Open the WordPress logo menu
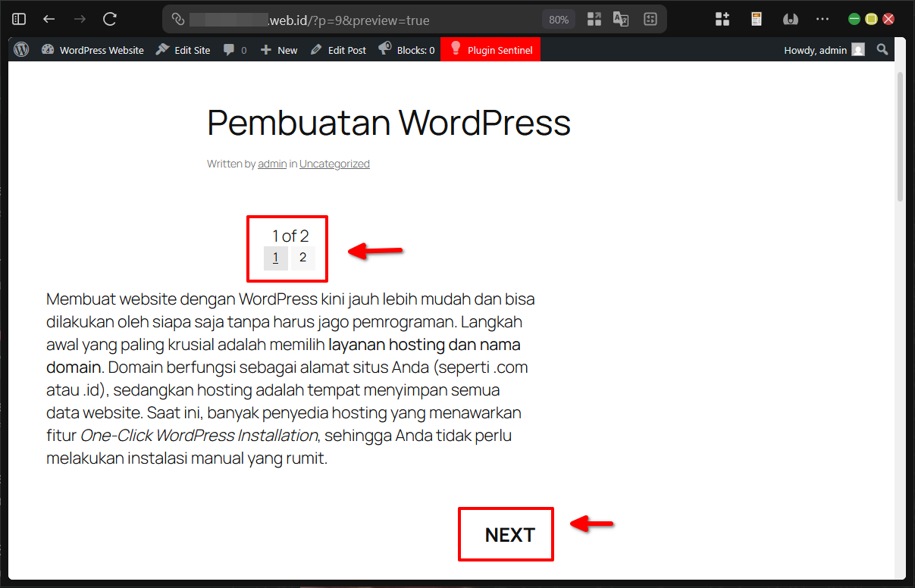The width and height of the screenshot is (915, 588). [20, 49]
